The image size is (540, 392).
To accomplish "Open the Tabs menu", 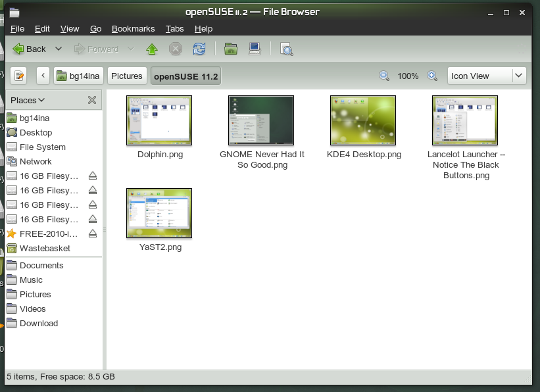I will tap(174, 28).
